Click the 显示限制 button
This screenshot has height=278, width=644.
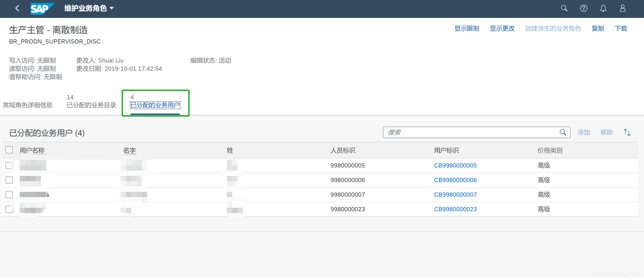point(467,29)
